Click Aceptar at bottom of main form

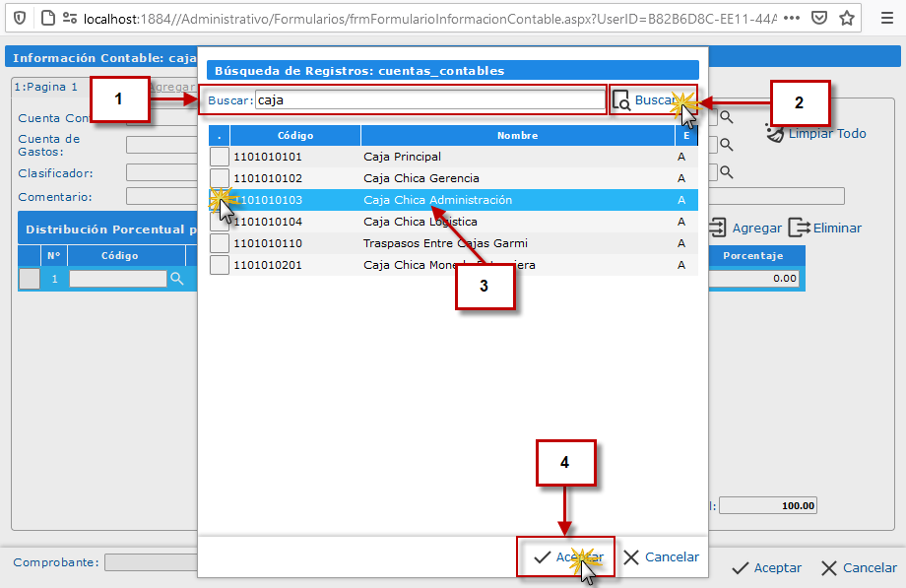tap(766, 567)
